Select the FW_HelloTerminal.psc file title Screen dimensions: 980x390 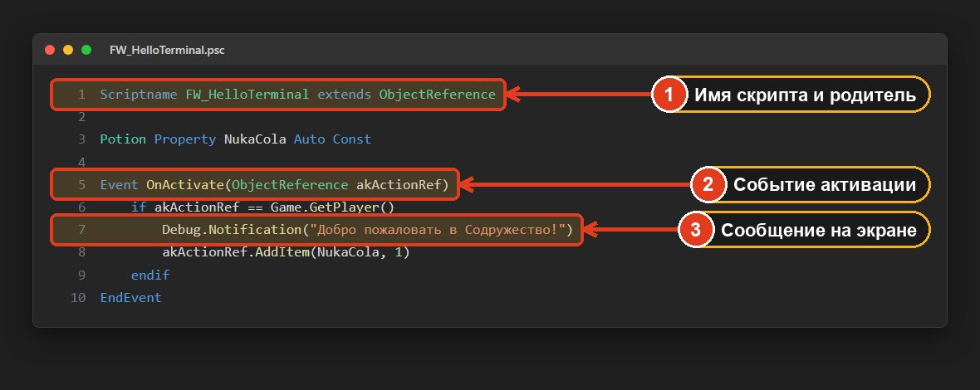pyautogui.click(x=167, y=50)
